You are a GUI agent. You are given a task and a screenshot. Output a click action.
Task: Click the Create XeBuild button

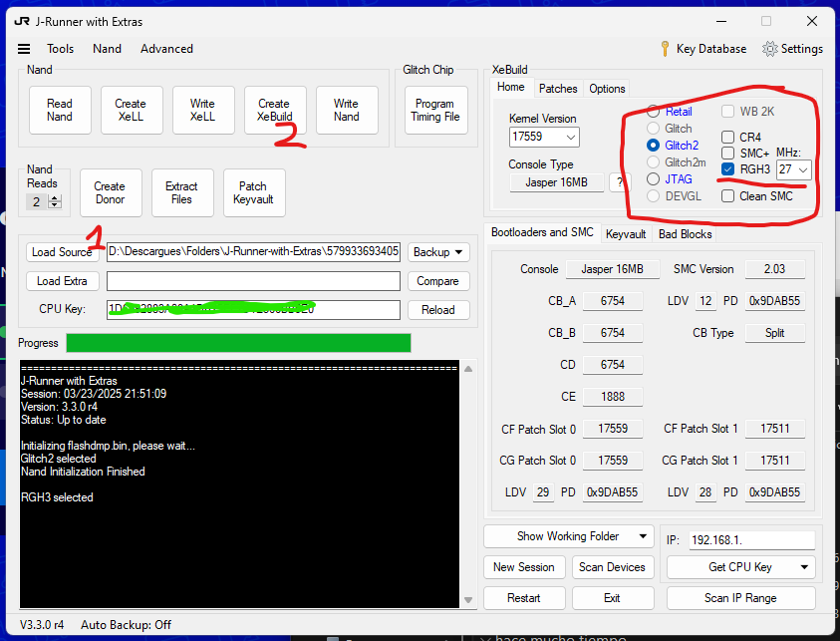[x=275, y=110]
